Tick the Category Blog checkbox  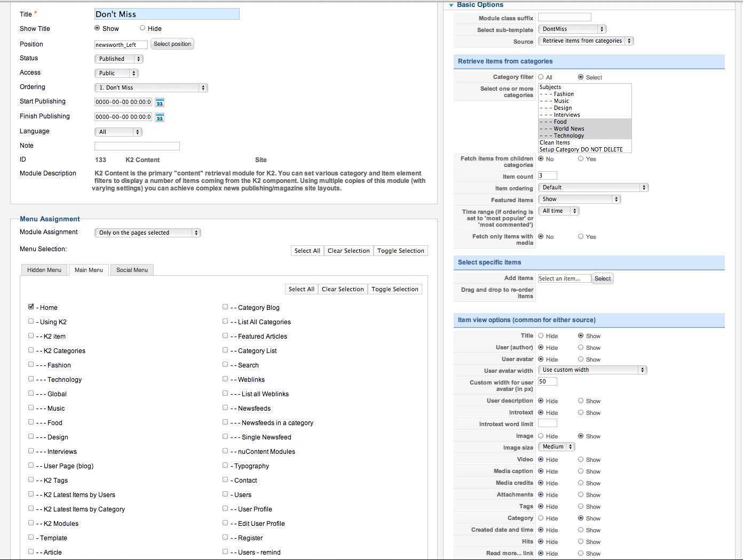point(225,307)
